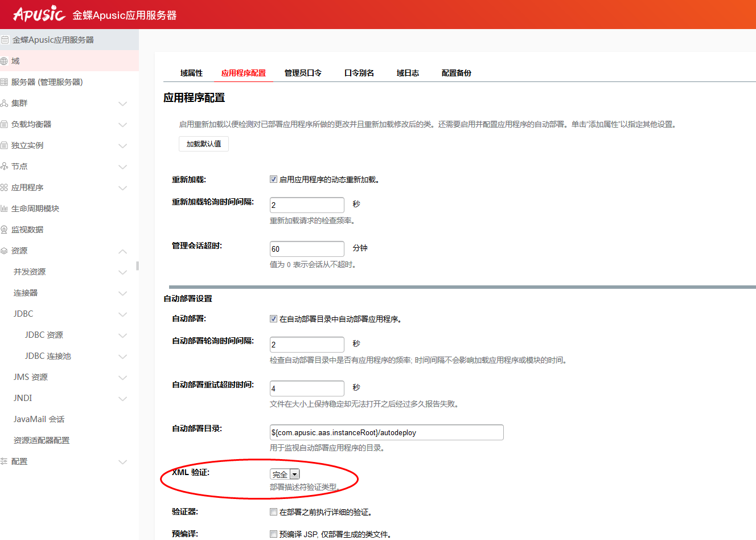Click the icon beside 负载均衡器
The height and width of the screenshot is (540, 756).
[x=4, y=124]
